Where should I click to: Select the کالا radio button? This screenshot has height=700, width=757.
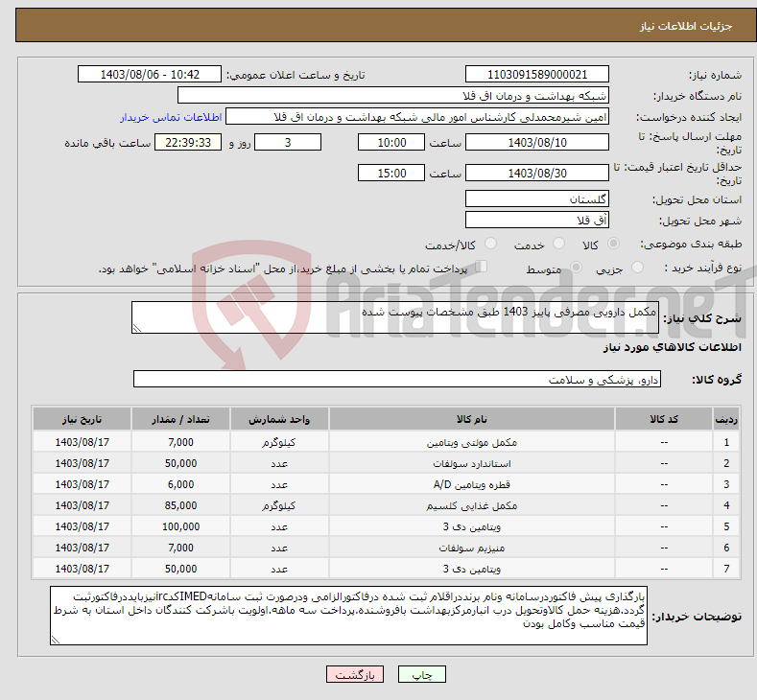[613, 244]
